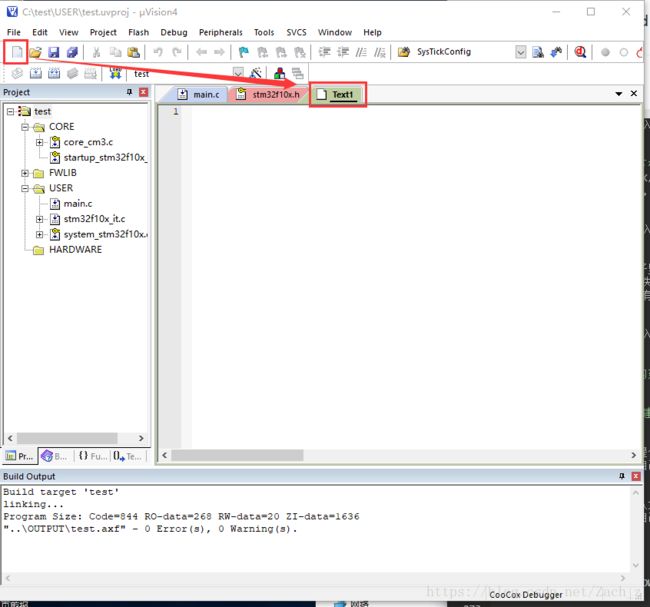Open the editor tab list dropdown arrow
The height and width of the screenshot is (607, 650).
[618, 94]
